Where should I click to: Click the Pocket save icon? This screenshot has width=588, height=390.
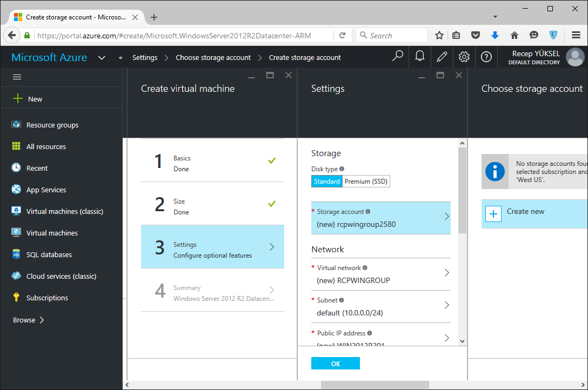pos(476,35)
